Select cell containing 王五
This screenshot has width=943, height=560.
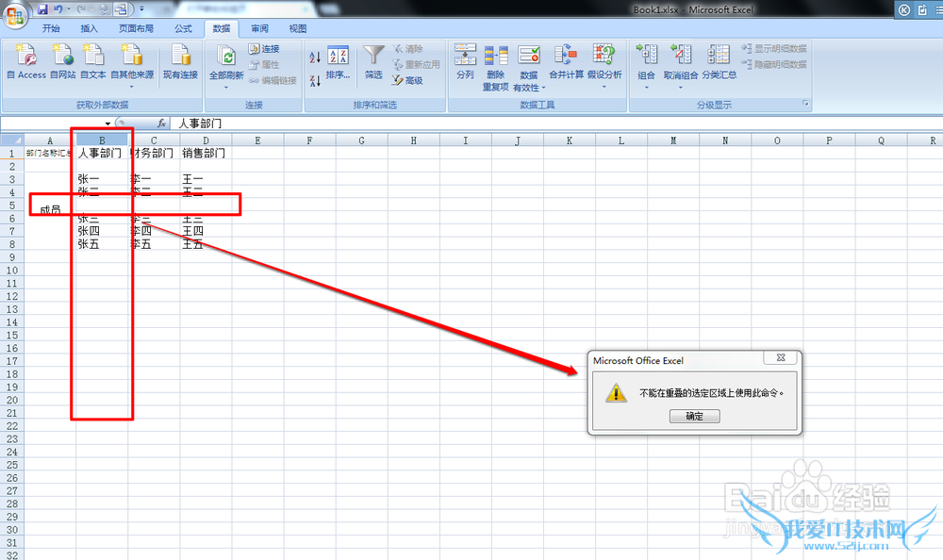click(x=206, y=244)
